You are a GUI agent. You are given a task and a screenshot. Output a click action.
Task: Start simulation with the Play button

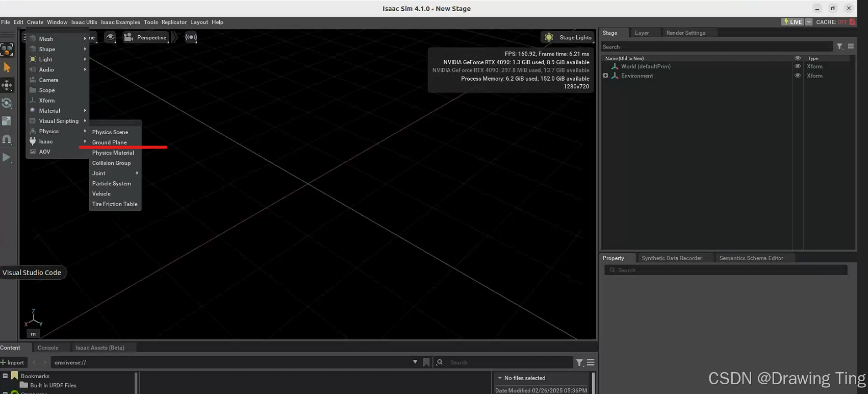point(7,157)
